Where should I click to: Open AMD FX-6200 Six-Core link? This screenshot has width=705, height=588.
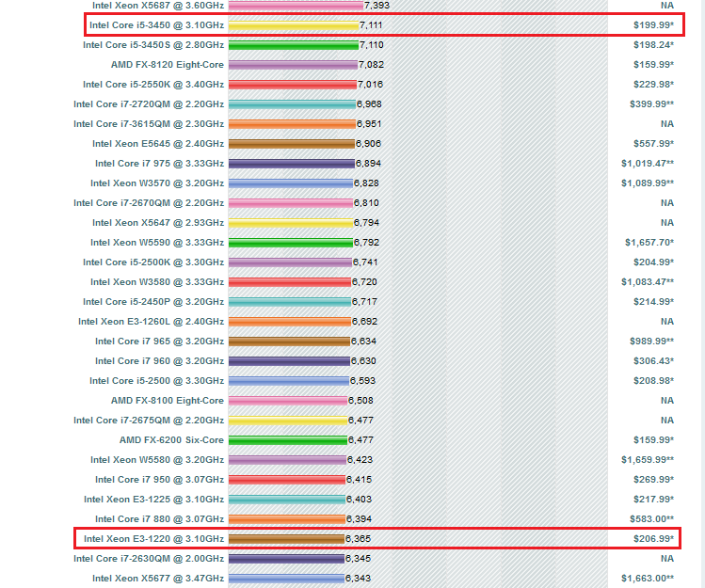171,440
